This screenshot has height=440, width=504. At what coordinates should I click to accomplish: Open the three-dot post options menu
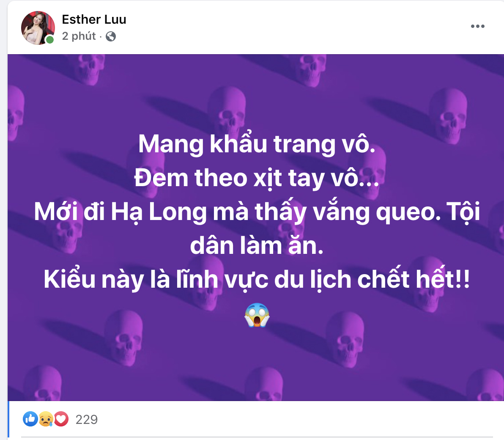point(477,26)
